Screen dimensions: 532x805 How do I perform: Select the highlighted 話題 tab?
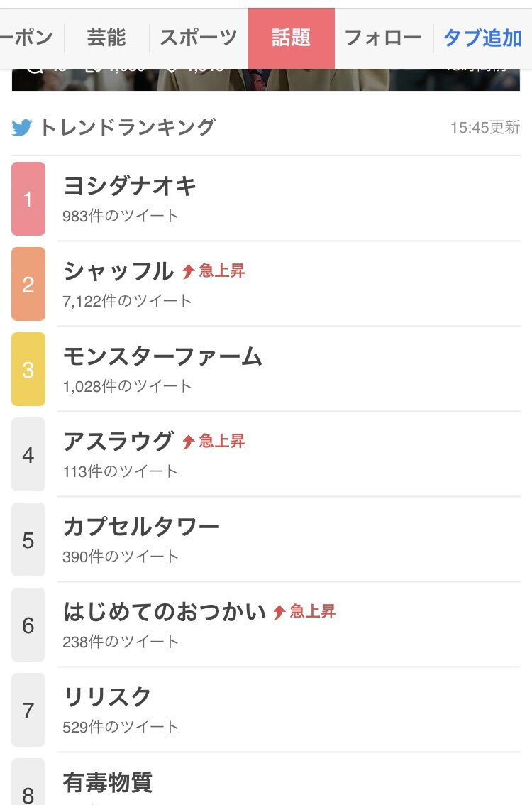[x=292, y=38]
